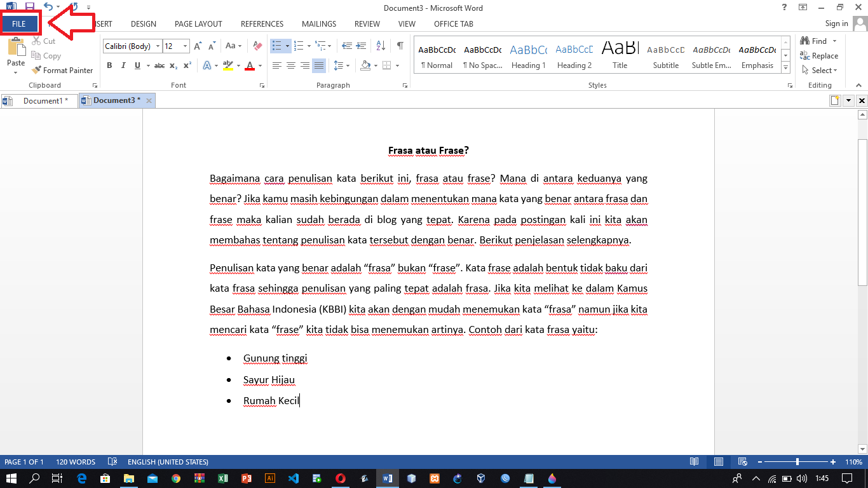
Task: Open the Font dialog launcher
Action: [261, 85]
